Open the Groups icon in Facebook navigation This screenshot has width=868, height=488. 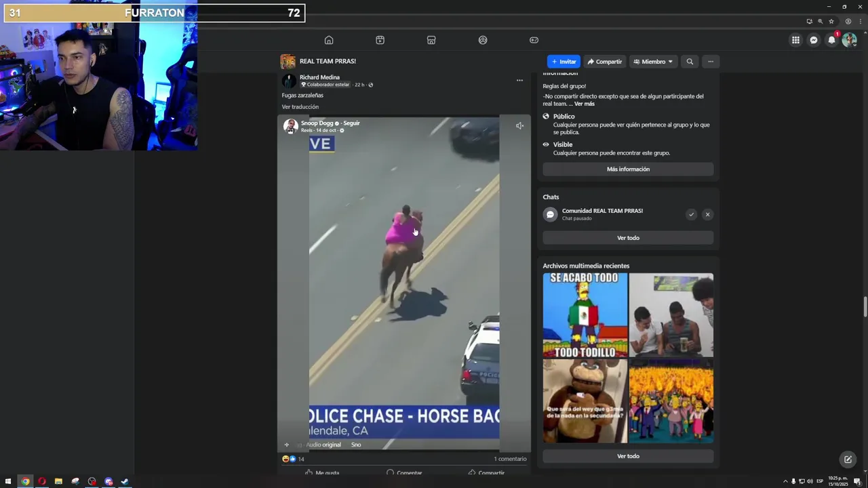[483, 40]
